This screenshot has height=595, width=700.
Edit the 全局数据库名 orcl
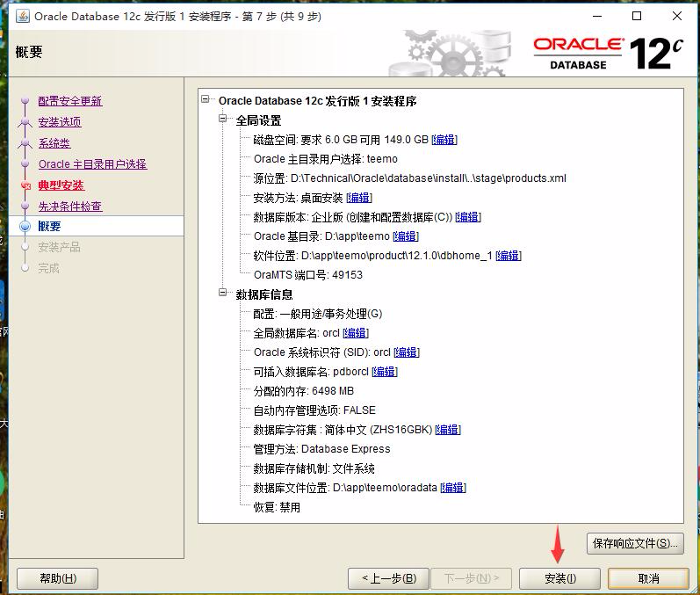[x=356, y=333]
